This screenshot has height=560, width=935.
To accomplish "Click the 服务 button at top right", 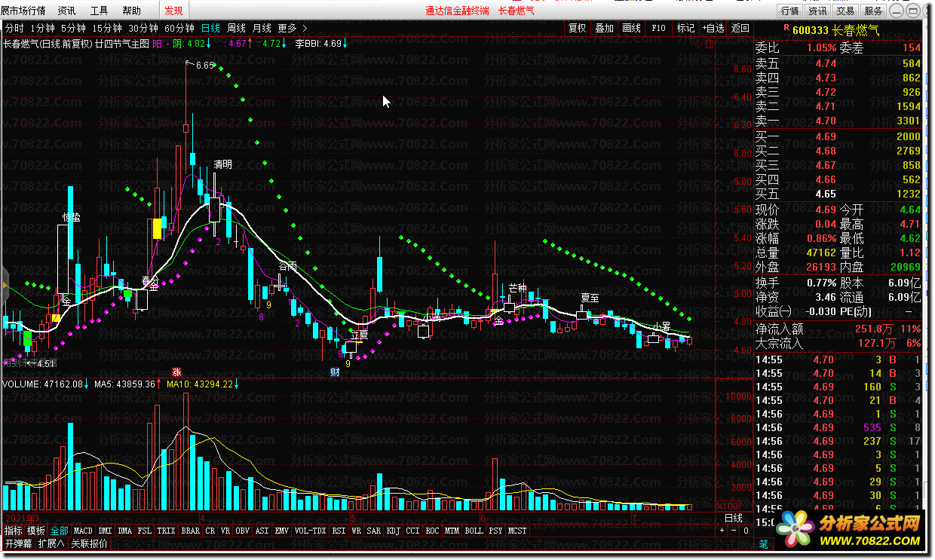I will (x=873, y=11).
